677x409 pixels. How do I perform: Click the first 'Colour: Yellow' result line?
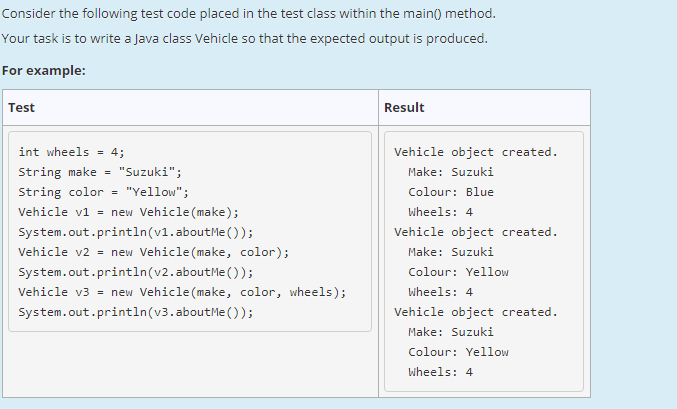click(458, 272)
